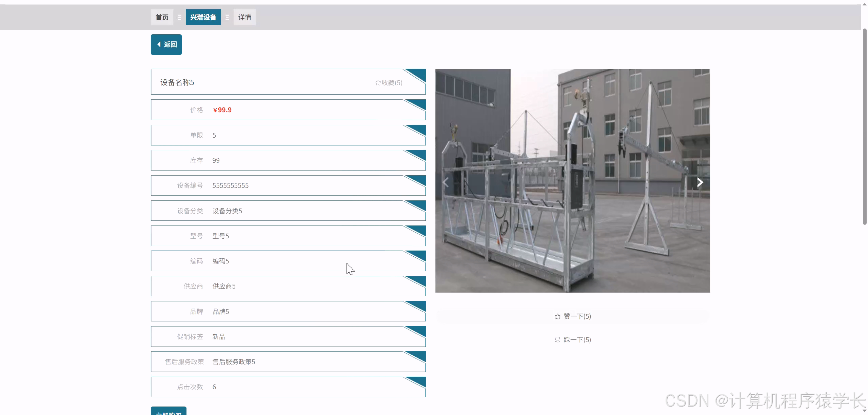Go back with the 返回 button
Screen dimensions: 868x415
pos(166,44)
